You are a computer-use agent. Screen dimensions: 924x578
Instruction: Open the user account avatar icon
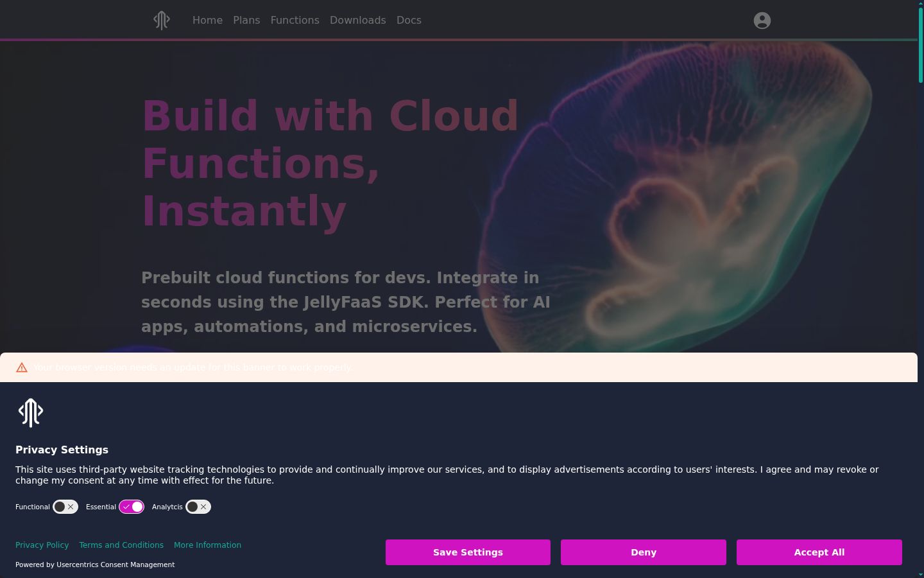[x=762, y=21]
